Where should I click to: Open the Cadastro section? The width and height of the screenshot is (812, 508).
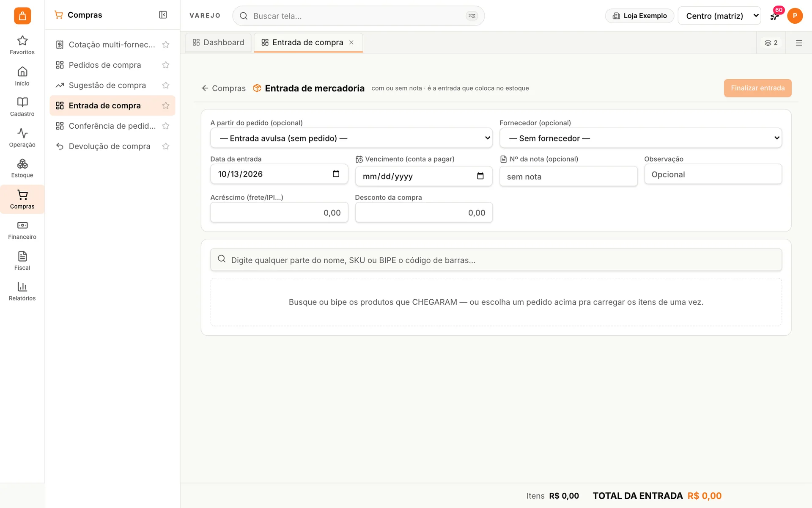[x=22, y=107]
